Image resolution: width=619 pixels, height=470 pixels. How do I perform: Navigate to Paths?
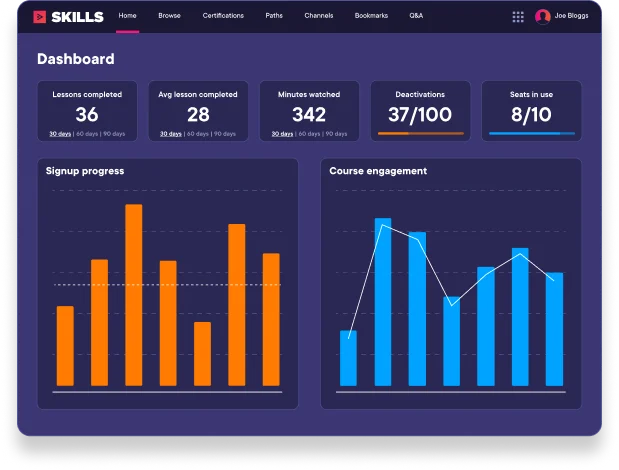[274, 16]
